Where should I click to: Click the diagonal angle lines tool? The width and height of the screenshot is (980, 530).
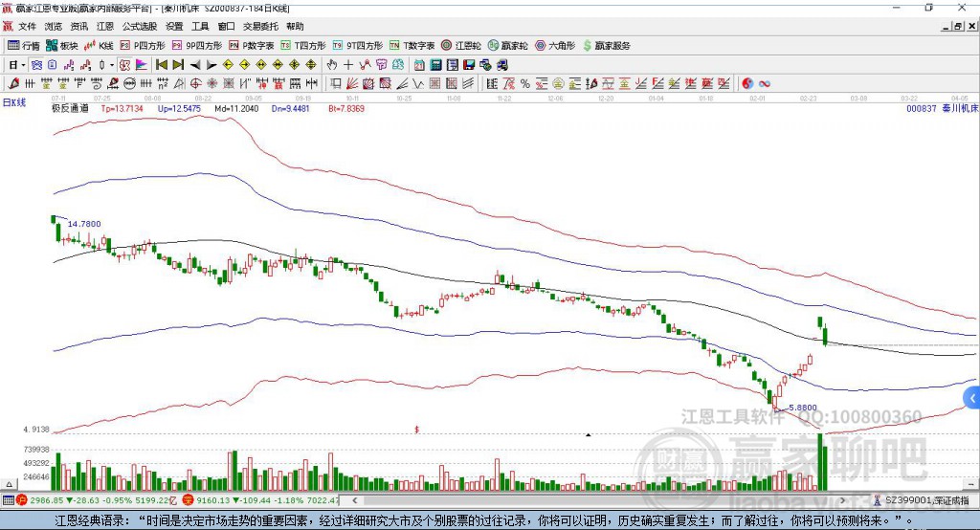402,84
